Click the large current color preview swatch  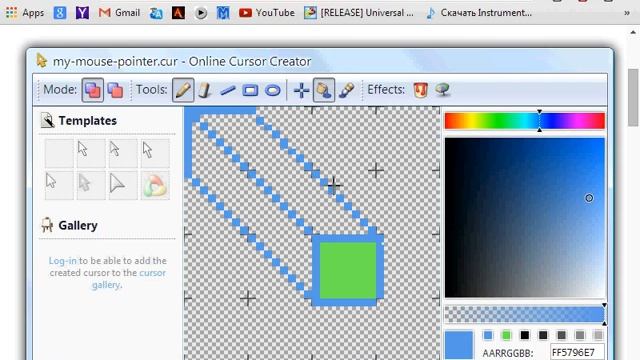(459, 345)
